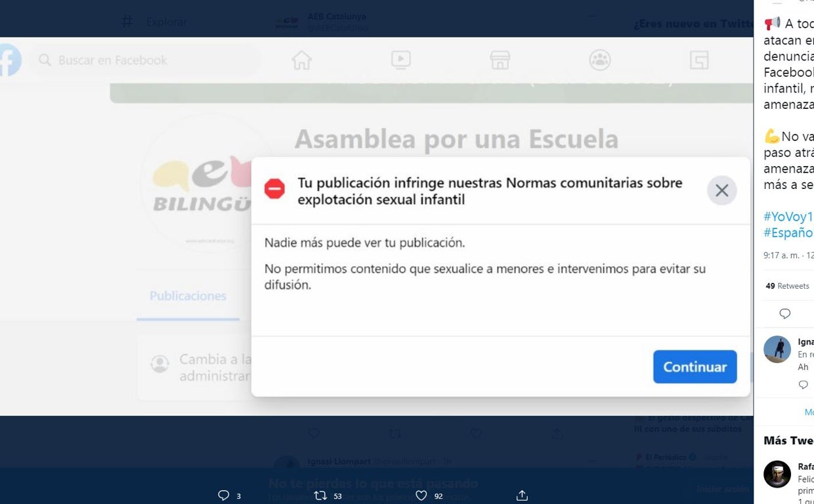The image size is (814, 504).
Task: View the 49 Retweets list
Action: [x=787, y=286]
